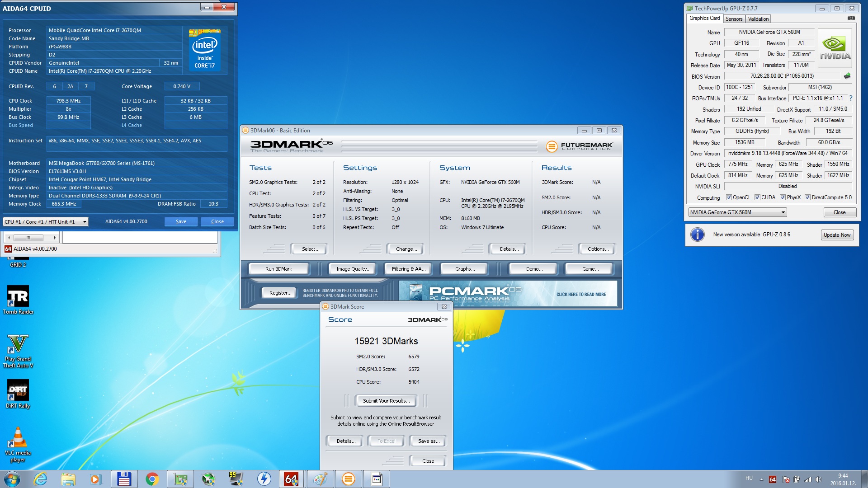Screen dimensions: 868x488
Task: Click the Bus Interface question mark icon
Action: (851, 98)
